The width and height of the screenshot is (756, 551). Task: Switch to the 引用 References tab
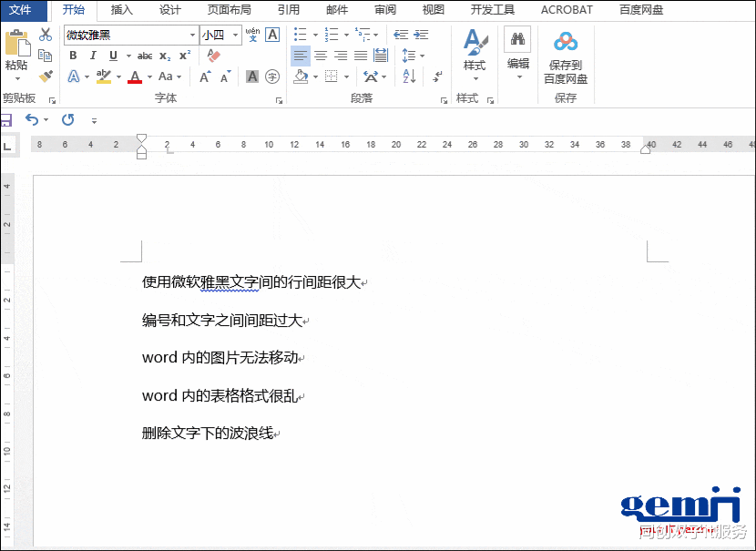pyautogui.click(x=289, y=10)
